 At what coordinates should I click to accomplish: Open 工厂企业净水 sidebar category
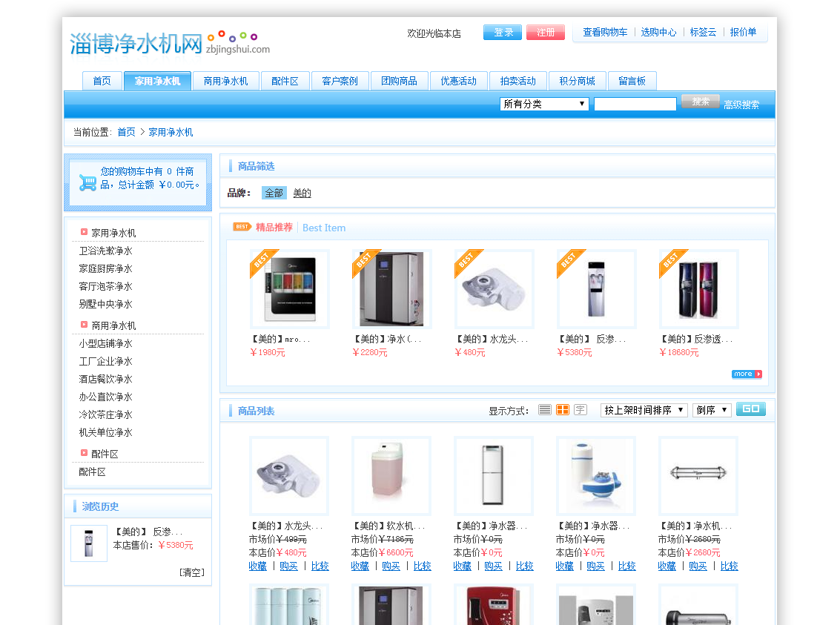pos(105,361)
